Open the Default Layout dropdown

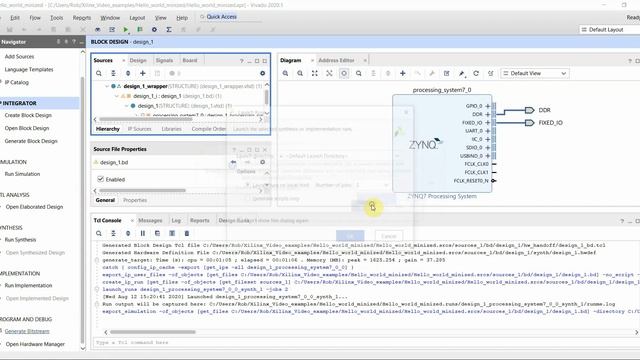click(609, 30)
